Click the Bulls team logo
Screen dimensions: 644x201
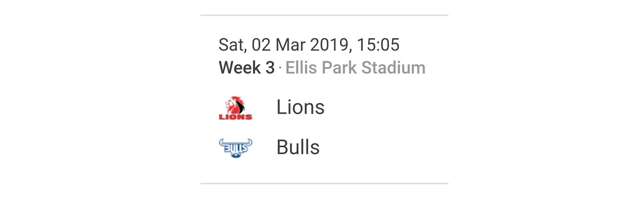(x=235, y=148)
